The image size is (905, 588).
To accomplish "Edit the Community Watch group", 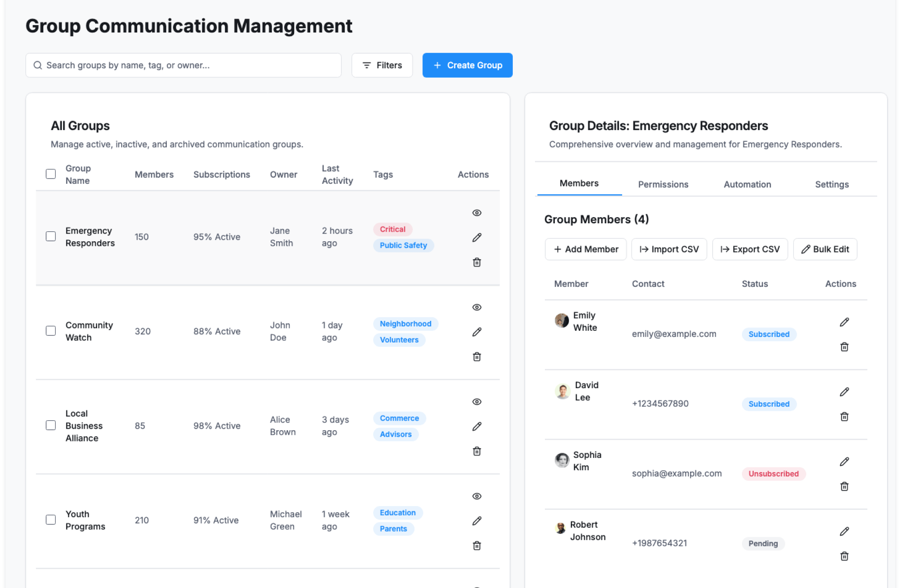I will [477, 332].
